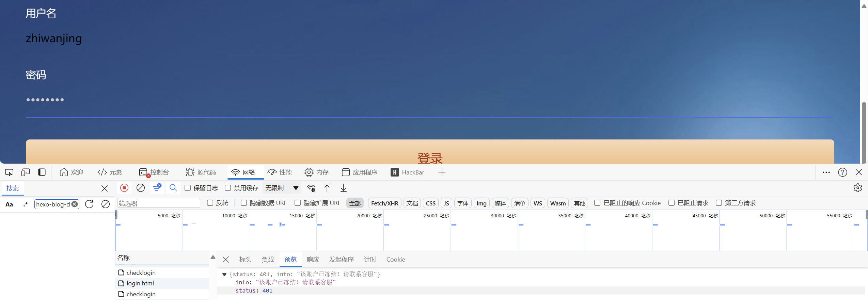Close the search panel
This screenshot has width=868, height=300.
coord(105,188)
